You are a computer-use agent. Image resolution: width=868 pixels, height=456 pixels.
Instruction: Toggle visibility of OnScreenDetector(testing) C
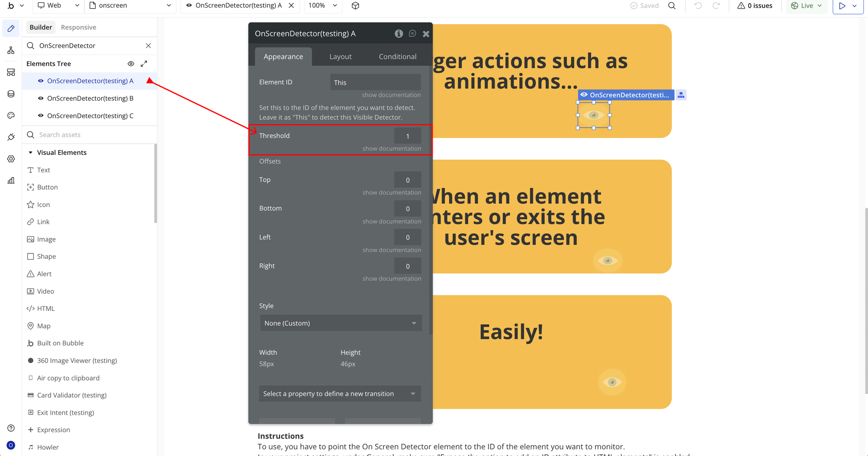(41, 116)
